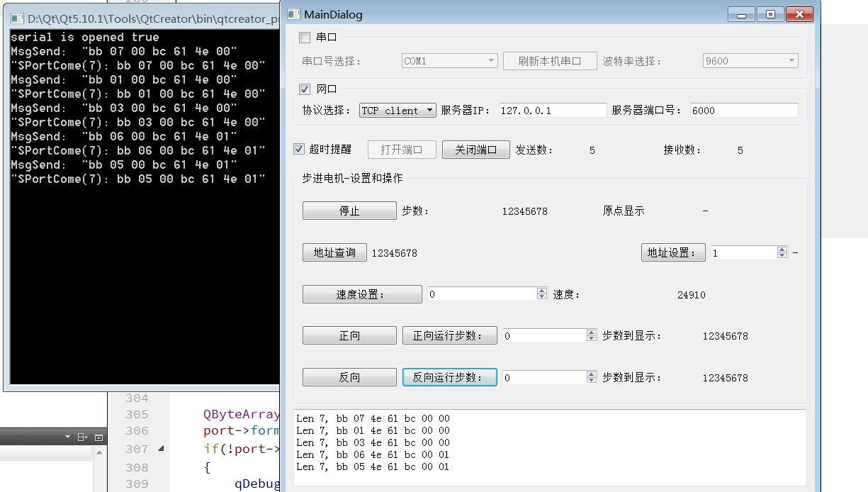Click the server port field showing 6000
Image resolution: width=868 pixels, height=492 pixels.
pyautogui.click(x=744, y=111)
